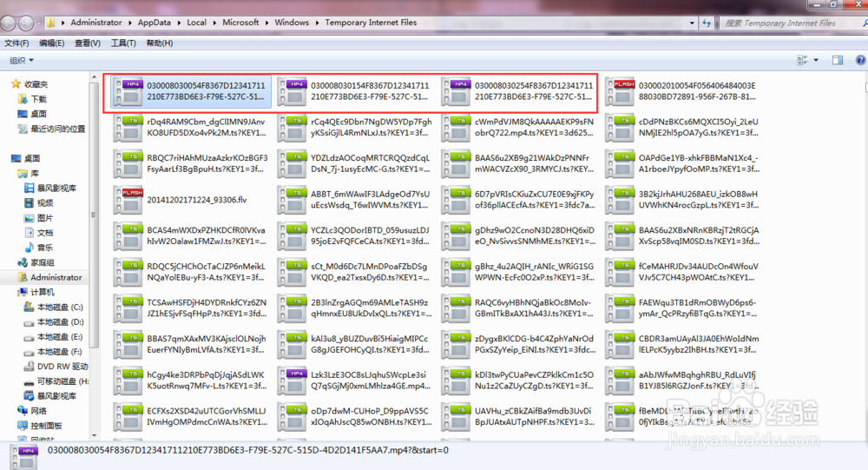
Task: Select Administrator in the navigation pane
Action: click(x=49, y=277)
